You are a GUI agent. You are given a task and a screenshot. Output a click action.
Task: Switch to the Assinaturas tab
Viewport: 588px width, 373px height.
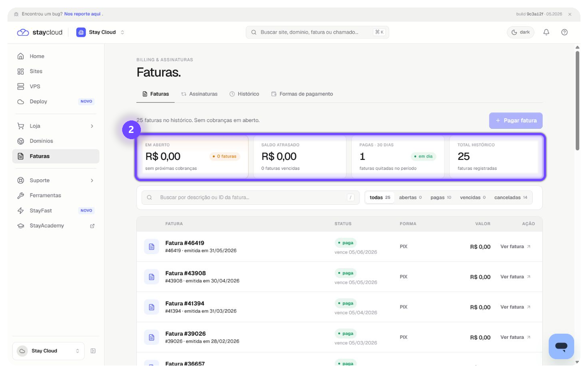click(199, 94)
